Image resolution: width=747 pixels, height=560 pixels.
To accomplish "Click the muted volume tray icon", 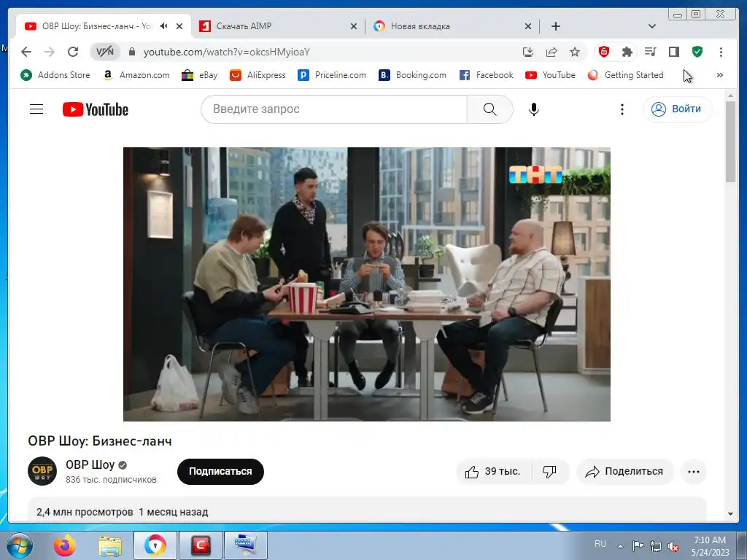I will (x=673, y=546).
